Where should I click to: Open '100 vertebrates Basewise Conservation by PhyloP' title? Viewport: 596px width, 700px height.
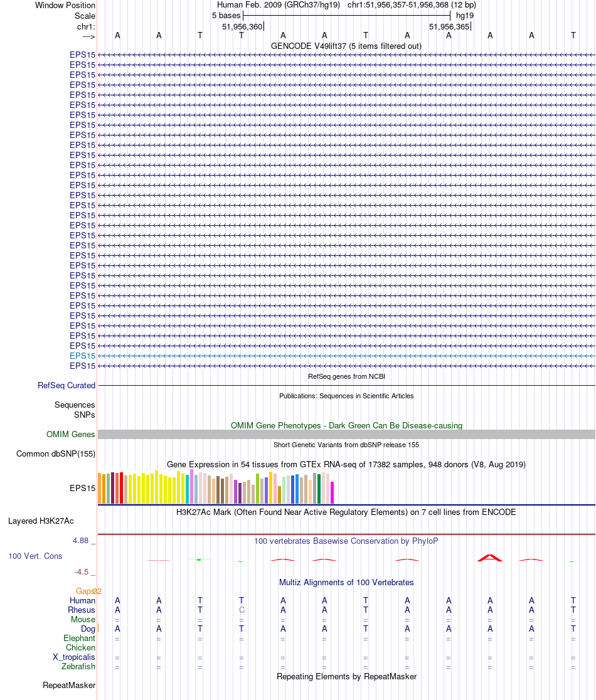click(x=346, y=541)
